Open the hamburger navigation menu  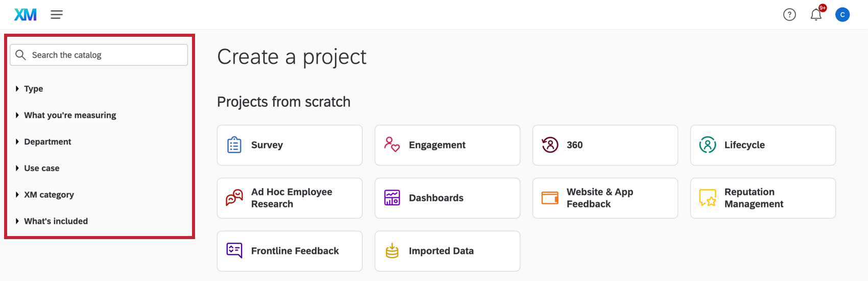pyautogui.click(x=57, y=14)
